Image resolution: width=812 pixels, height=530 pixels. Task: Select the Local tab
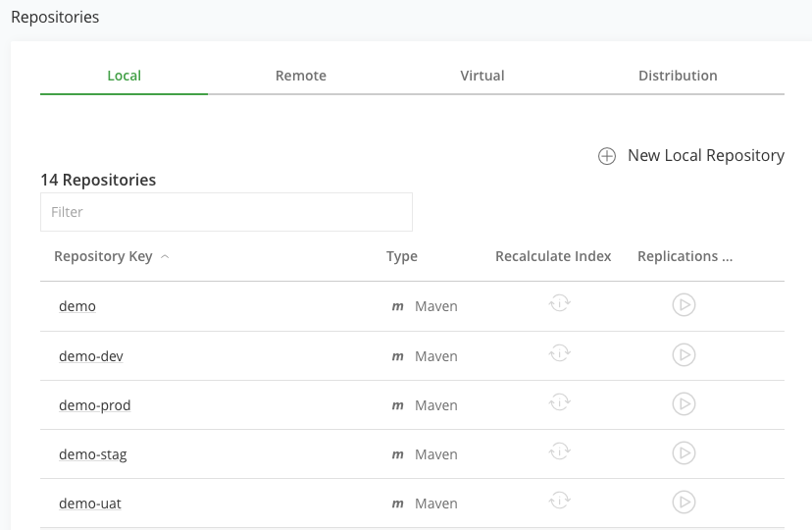click(124, 76)
